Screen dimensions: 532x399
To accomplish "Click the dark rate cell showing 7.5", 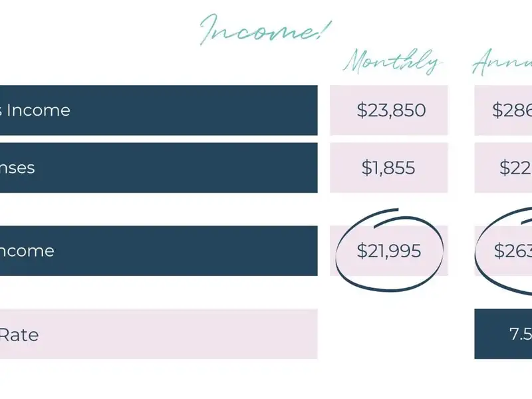I will tap(503, 334).
